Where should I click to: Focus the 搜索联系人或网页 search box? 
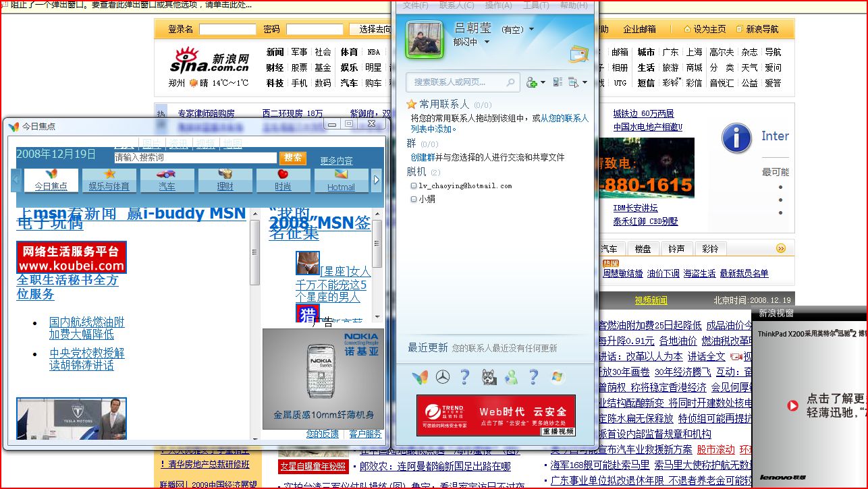[x=462, y=82]
